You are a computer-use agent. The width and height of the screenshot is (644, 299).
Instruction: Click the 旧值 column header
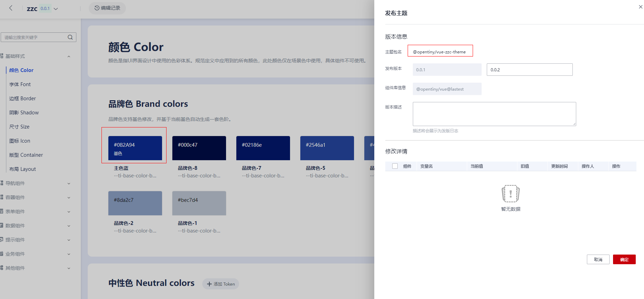pos(525,166)
